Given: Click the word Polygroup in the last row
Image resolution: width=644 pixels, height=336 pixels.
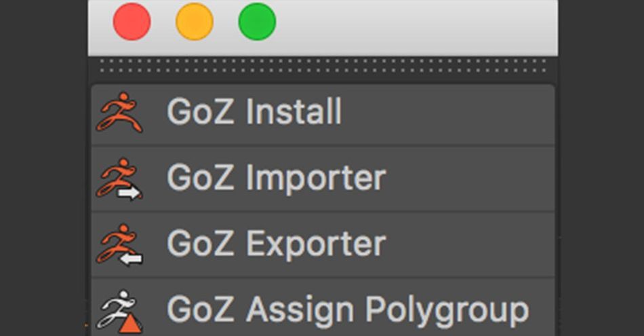Looking at the screenshot, I should point(447,312).
